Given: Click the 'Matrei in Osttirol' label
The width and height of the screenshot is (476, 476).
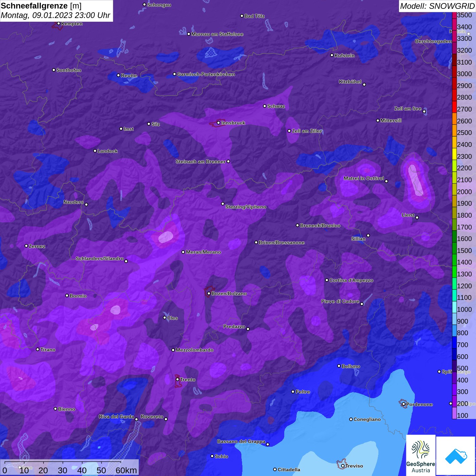Looking at the screenshot, I should pyautogui.click(x=364, y=178).
